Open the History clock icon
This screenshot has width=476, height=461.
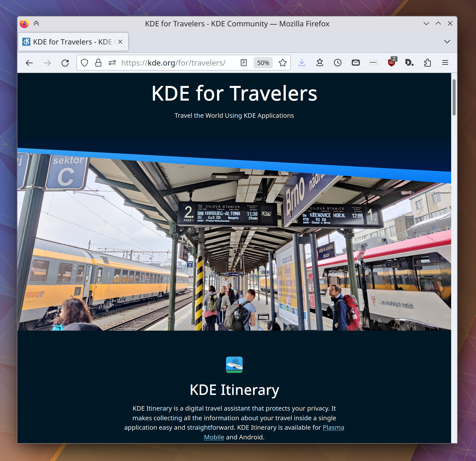[338, 63]
